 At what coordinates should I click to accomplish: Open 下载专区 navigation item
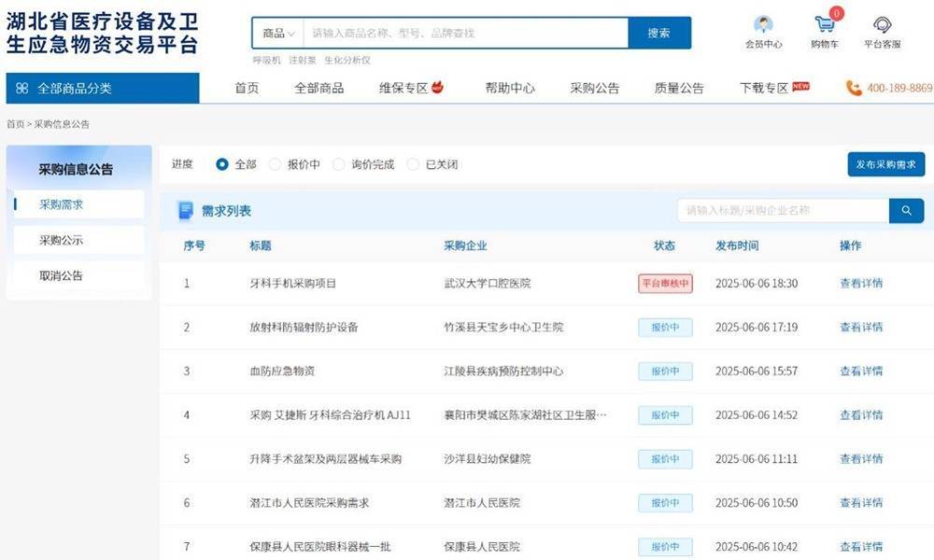(764, 88)
